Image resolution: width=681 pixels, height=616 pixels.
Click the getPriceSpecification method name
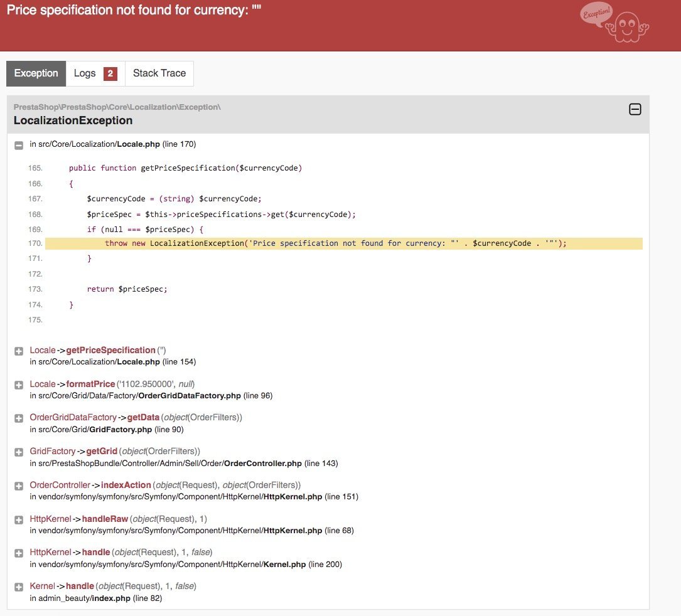pyautogui.click(x=110, y=350)
